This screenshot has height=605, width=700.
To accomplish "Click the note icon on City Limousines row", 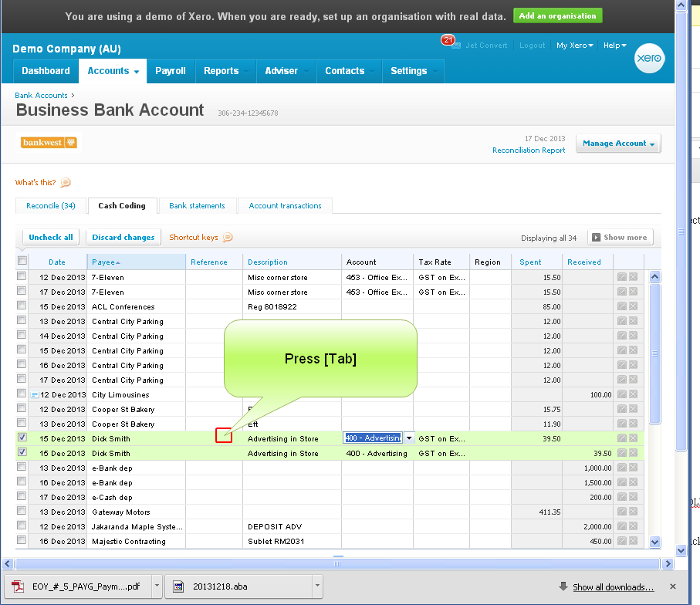I will tap(34, 395).
